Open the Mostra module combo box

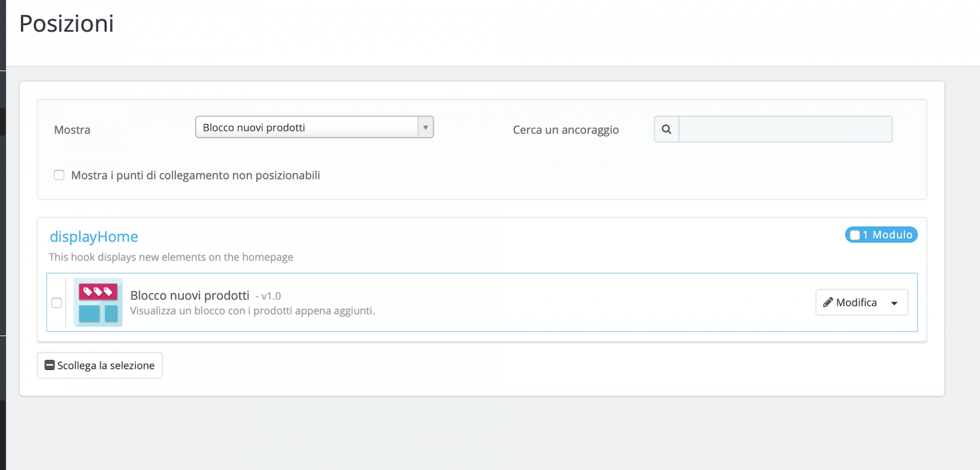[x=306, y=127]
